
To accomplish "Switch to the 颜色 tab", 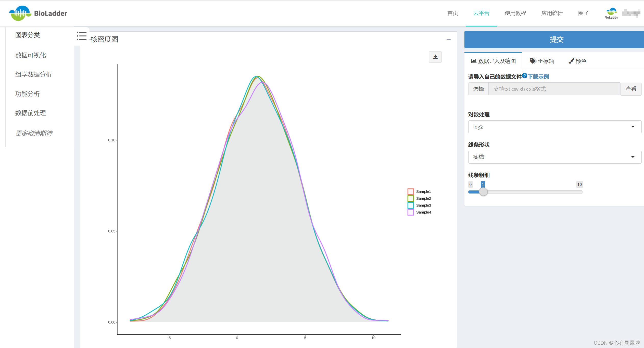I will (577, 61).
